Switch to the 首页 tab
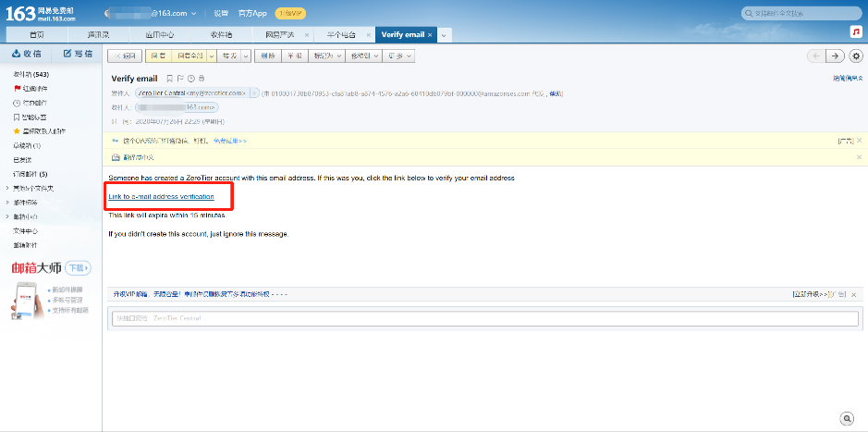Screen dimensions: 868x432 click(x=37, y=34)
